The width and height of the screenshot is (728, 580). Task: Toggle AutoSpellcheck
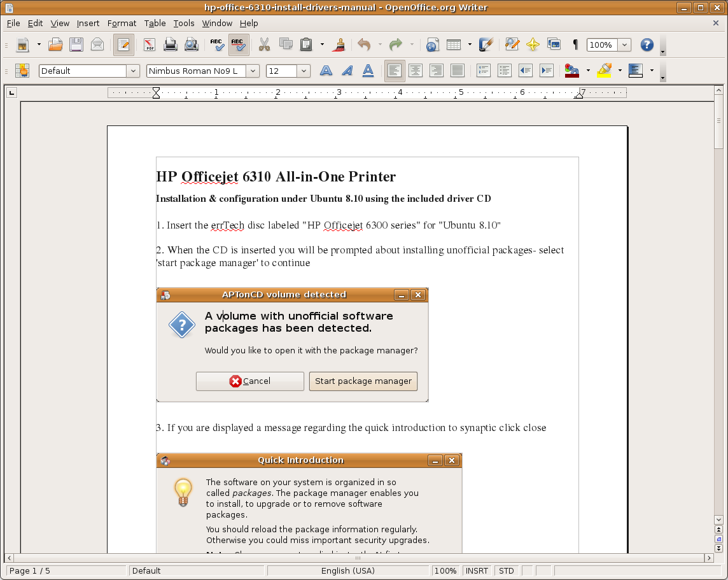[238, 45]
